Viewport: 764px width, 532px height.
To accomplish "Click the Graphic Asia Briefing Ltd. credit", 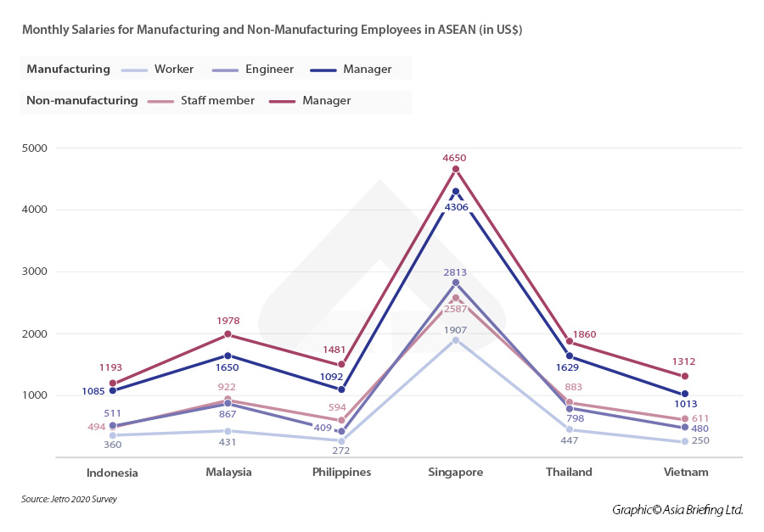I will [677, 510].
